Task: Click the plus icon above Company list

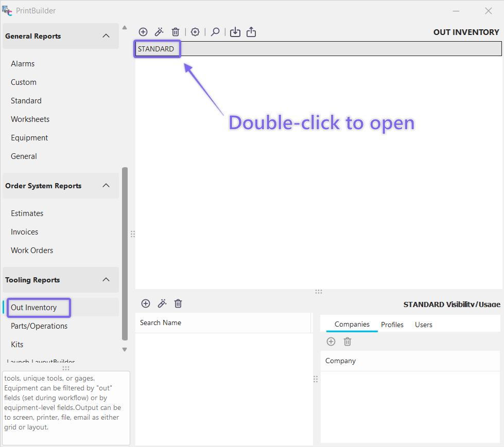Action: (x=331, y=342)
